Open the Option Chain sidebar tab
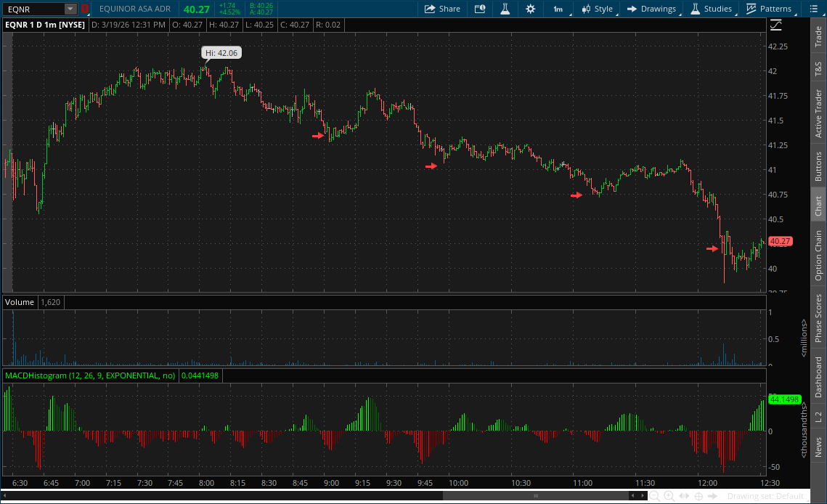Screen dimensions: 827x504 818,256
